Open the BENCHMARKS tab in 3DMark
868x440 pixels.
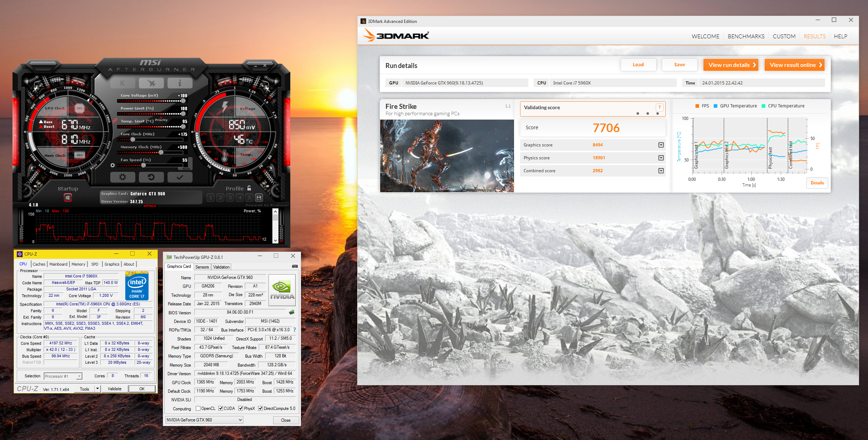[x=746, y=36]
